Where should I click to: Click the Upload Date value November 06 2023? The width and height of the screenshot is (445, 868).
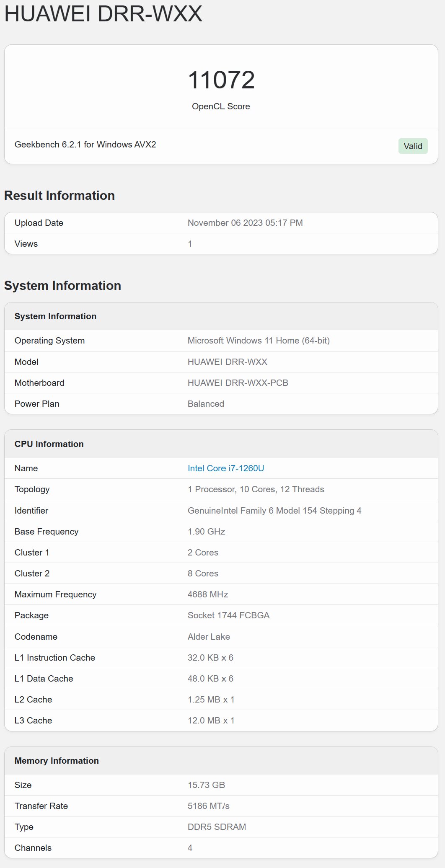point(245,223)
